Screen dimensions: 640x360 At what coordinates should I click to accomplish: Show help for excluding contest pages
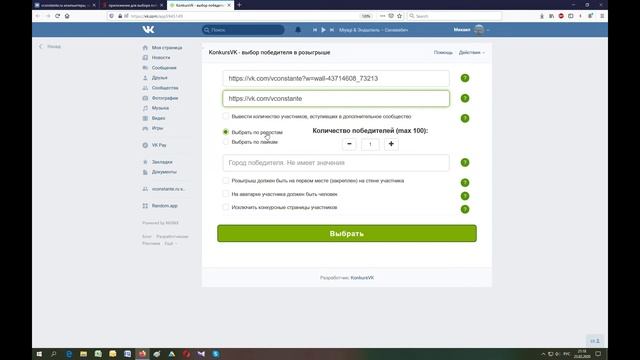pos(465,209)
